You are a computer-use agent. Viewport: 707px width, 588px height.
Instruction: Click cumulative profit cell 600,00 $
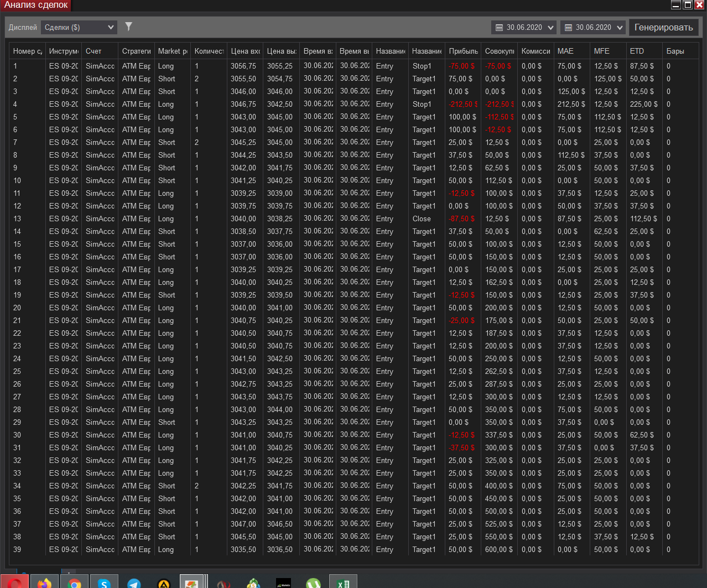pos(499,549)
